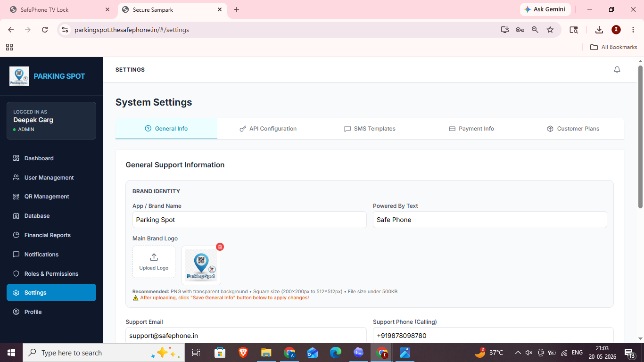Click the install app icon

pos(505,30)
